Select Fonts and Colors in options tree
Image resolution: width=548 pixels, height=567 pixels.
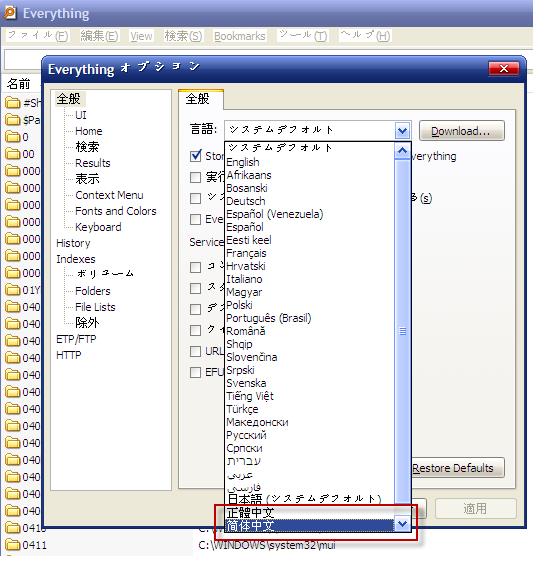click(x=116, y=211)
